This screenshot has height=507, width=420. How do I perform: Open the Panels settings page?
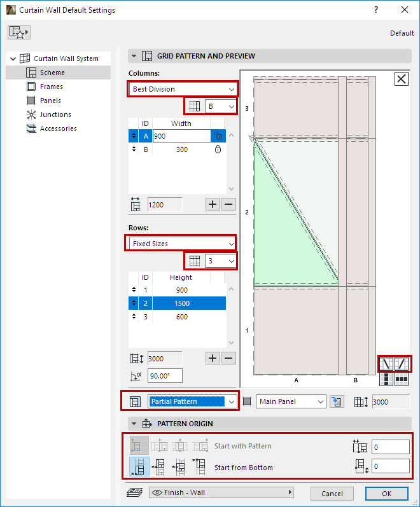(50, 101)
